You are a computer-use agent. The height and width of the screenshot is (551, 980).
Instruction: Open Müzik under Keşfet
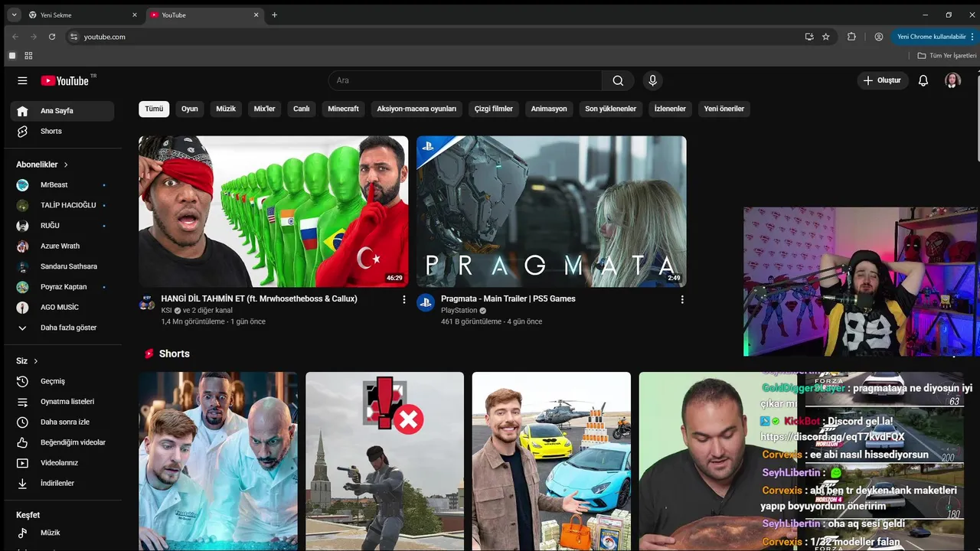(x=62, y=533)
